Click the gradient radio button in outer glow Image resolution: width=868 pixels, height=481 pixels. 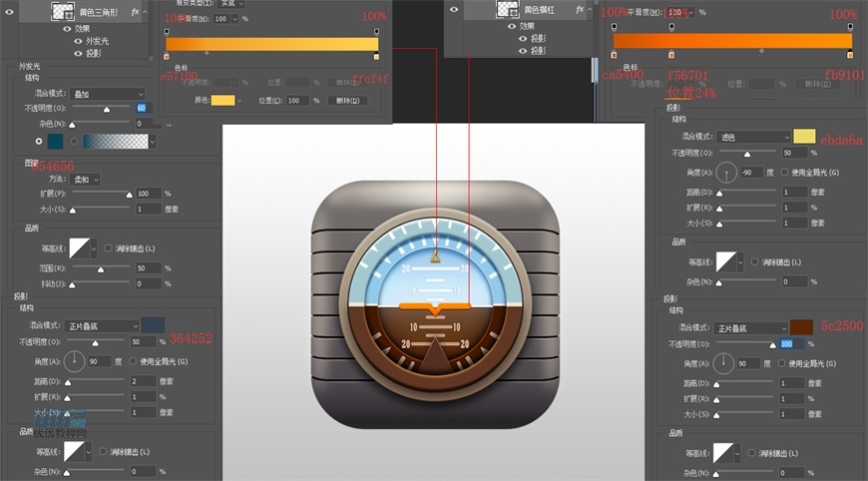pyautogui.click(x=71, y=142)
